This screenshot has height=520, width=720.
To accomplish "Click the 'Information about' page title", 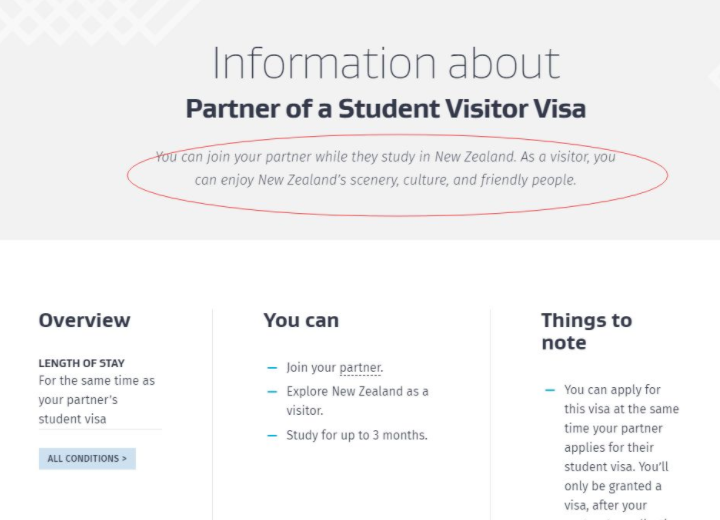I will point(386,63).
